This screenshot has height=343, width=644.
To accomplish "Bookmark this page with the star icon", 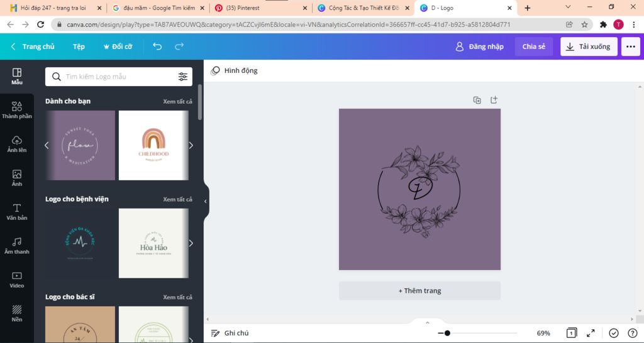I will point(584,24).
